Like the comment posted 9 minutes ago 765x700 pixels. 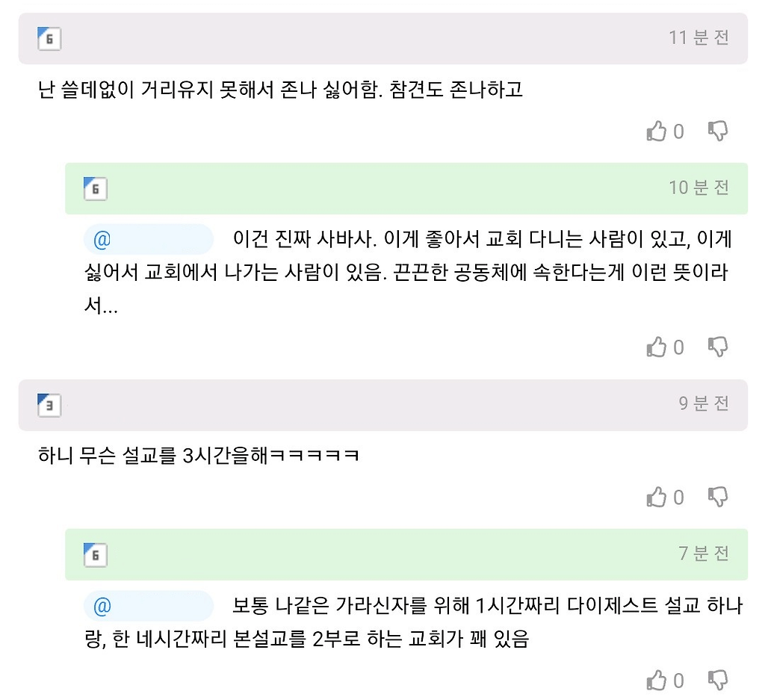(656, 497)
